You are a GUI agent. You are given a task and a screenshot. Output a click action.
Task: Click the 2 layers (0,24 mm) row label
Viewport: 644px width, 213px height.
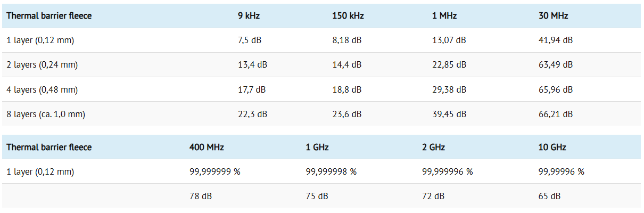tap(42, 65)
